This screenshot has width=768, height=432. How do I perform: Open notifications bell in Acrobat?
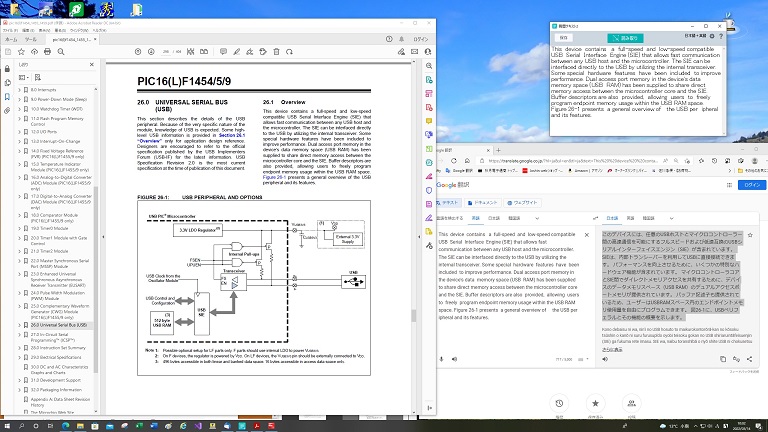(402, 39)
